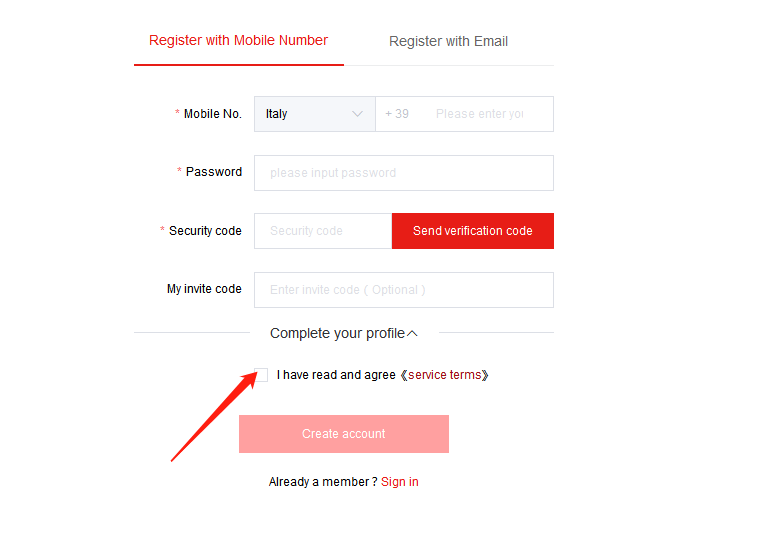
Task: Focus the password input field
Action: coord(404,173)
